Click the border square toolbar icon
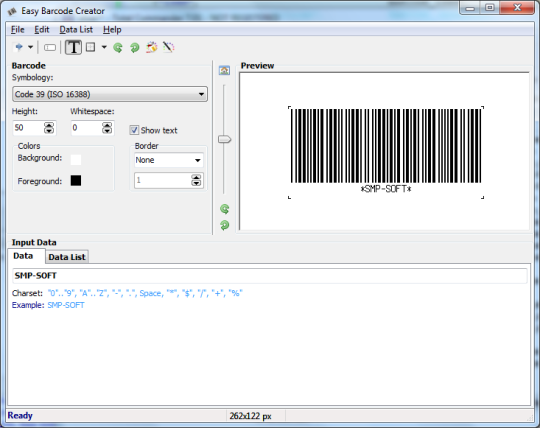This screenshot has height=428, width=540. pos(91,47)
